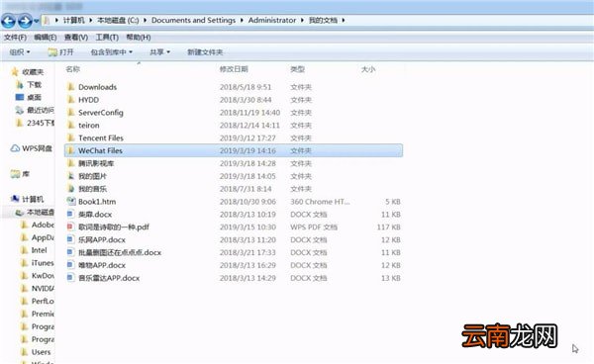Image resolution: width=594 pixels, height=364 pixels.
Task: Click the Forward navigation arrow button
Action: 25,21
